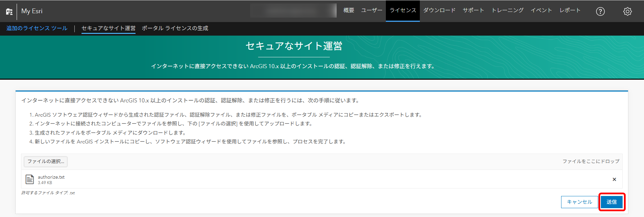Open the help question mark icon
The image size is (644, 217).
tap(600, 12)
